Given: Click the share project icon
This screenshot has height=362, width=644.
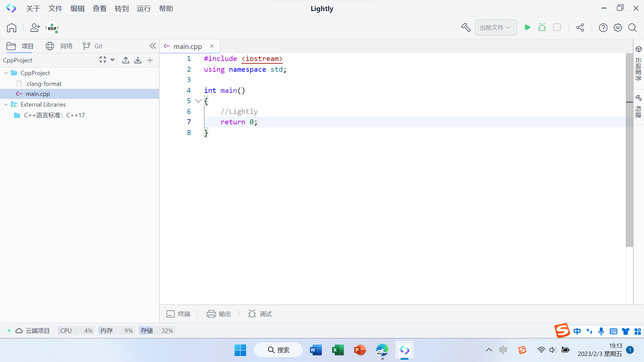Looking at the screenshot, I should 580,27.
